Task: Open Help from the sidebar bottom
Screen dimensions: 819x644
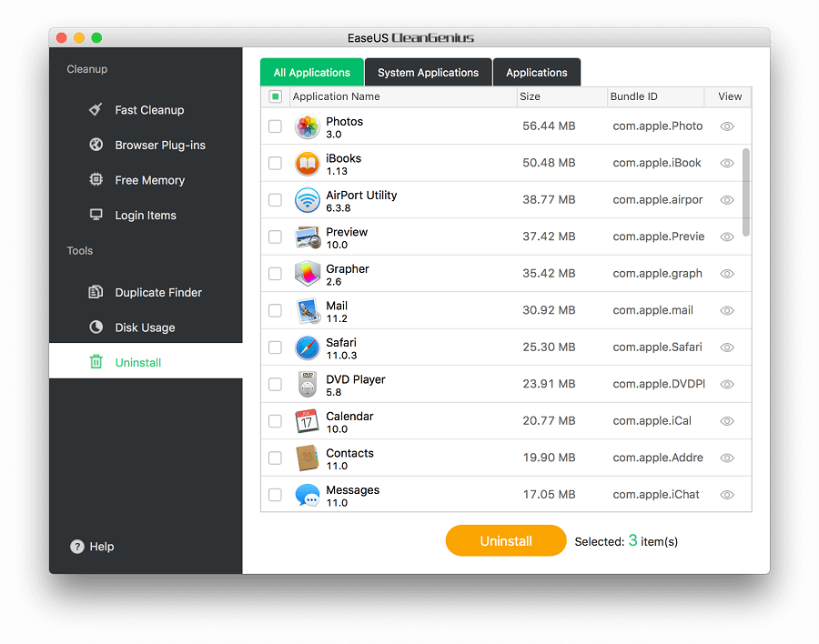Action: (92, 547)
